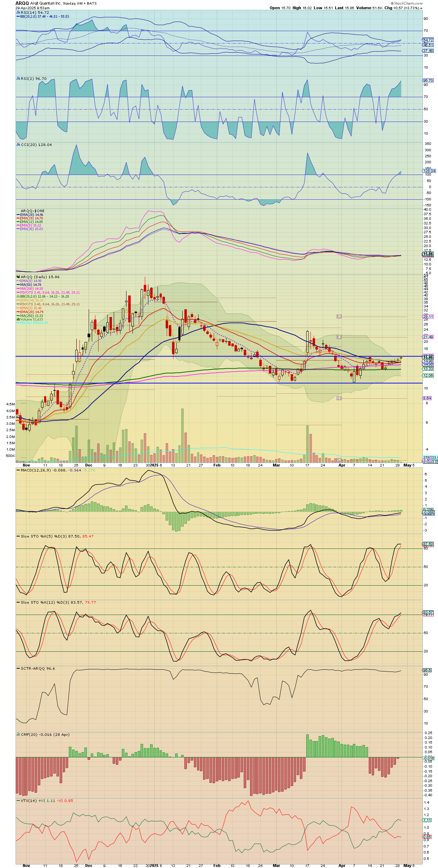438x868 pixels.
Task: Click the 1.11 value tag on Vortex axis
Action: click(427, 820)
